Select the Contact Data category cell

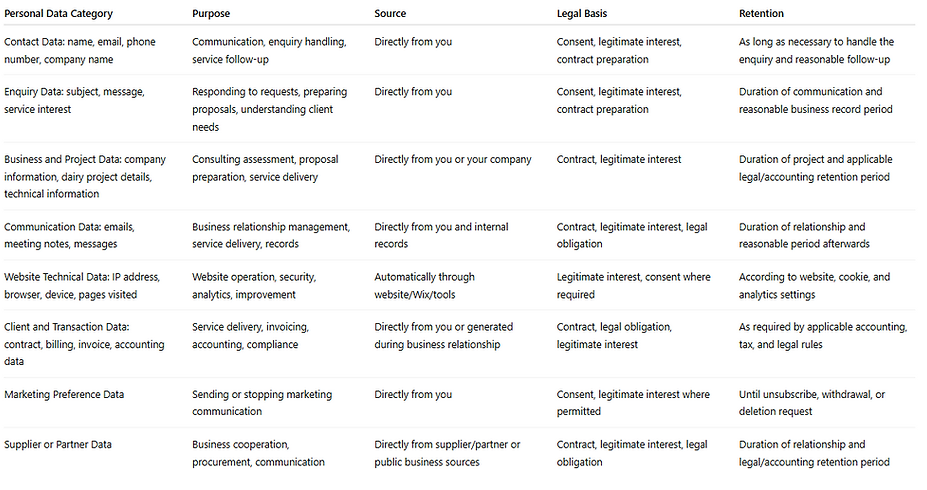pos(80,50)
